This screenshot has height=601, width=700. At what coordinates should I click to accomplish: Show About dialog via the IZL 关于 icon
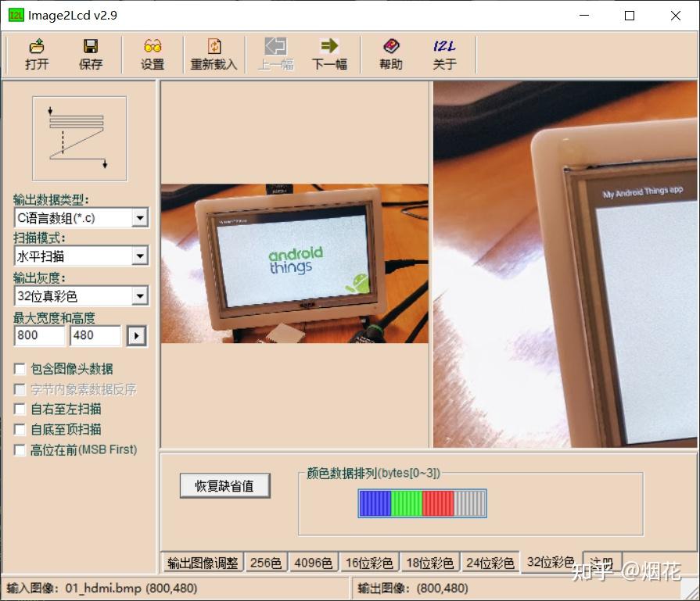(443, 54)
